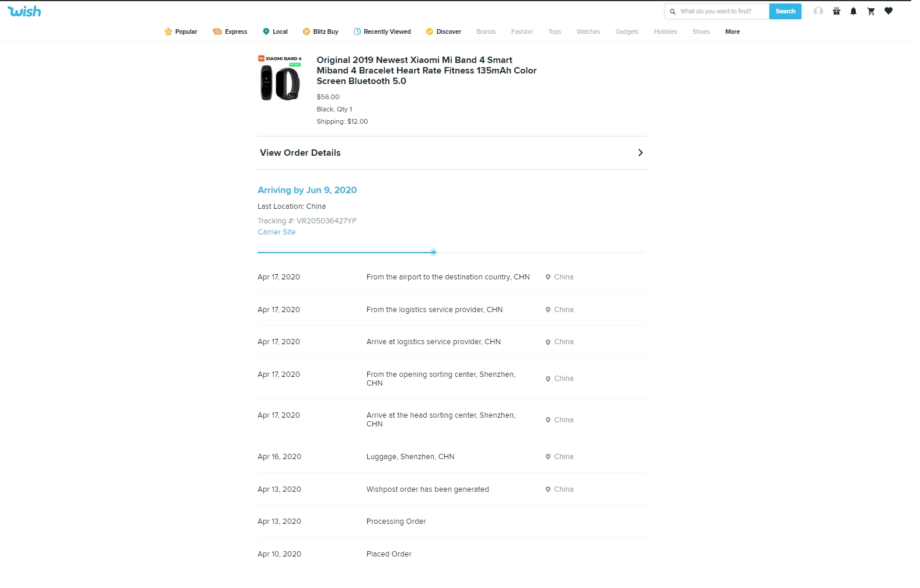Image resolution: width=920 pixels, height=588 pixels.
Task: Click the Shipping: $12.00 text
Action: click(342, 121)
